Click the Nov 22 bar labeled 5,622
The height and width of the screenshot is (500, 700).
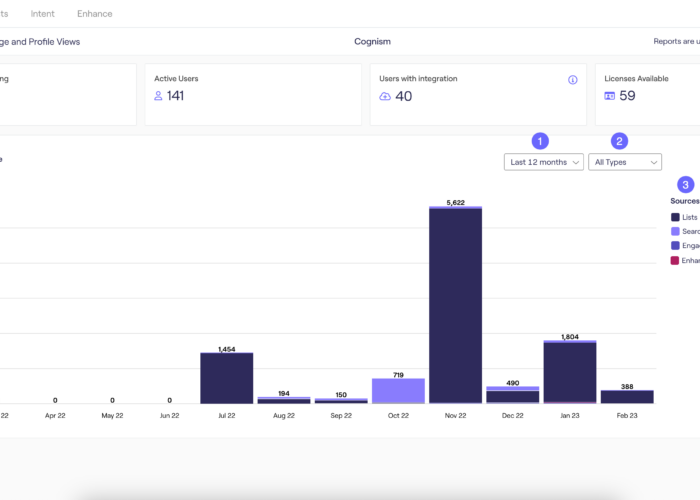[x=455, y=305]
